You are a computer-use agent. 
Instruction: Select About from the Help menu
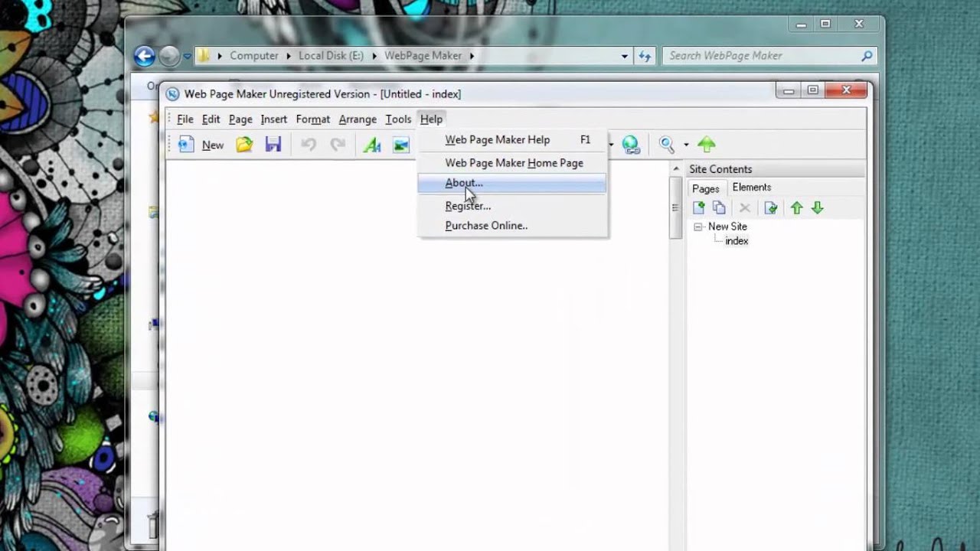pos(463,183)
